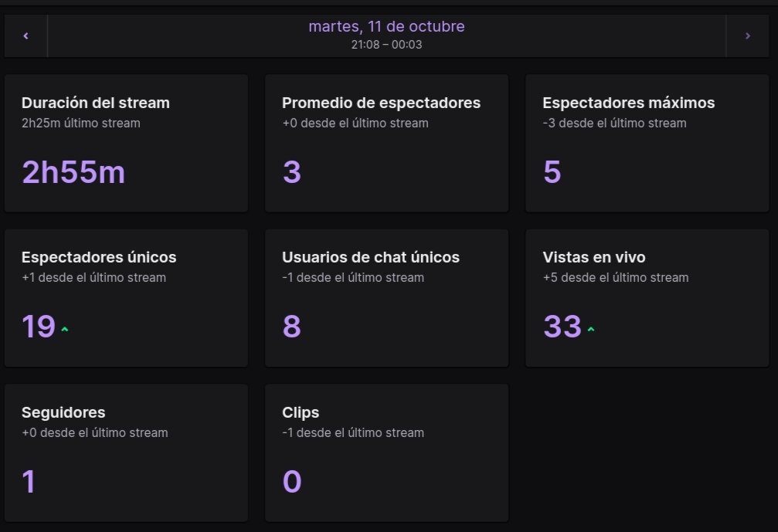The image size is (778, 532).
Task: Select the Usuarios de chat únicos card
Action: 386,298
